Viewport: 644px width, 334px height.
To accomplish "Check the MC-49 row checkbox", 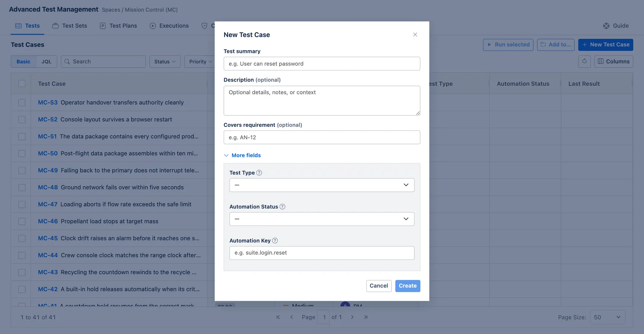I will coord(22,171).
